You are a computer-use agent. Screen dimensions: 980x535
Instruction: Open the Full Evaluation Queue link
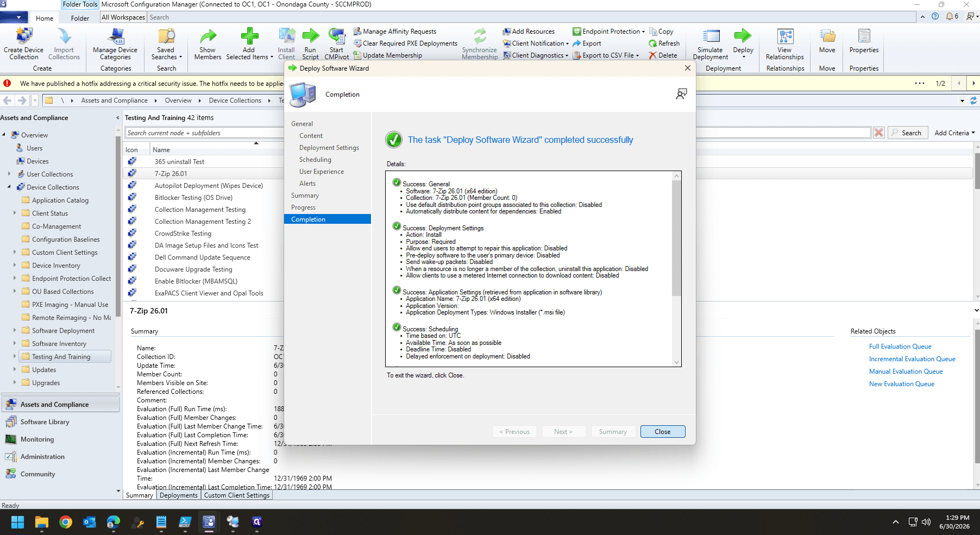pyautogui.click(x=900, y=347)
